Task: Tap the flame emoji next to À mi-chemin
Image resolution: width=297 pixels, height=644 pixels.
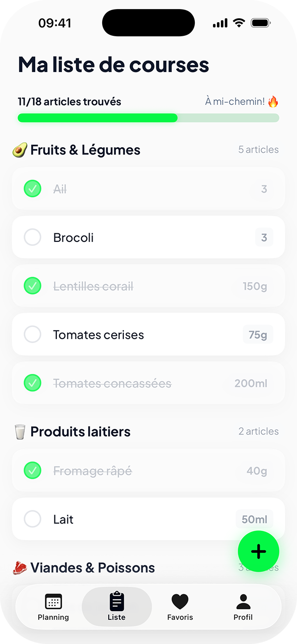Action: coord(274,101)
